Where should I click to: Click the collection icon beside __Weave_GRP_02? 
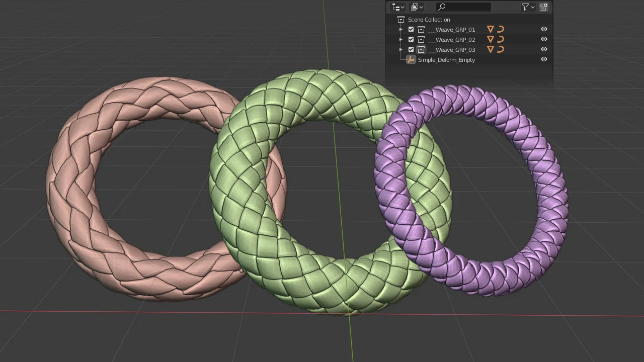[421, 39]
